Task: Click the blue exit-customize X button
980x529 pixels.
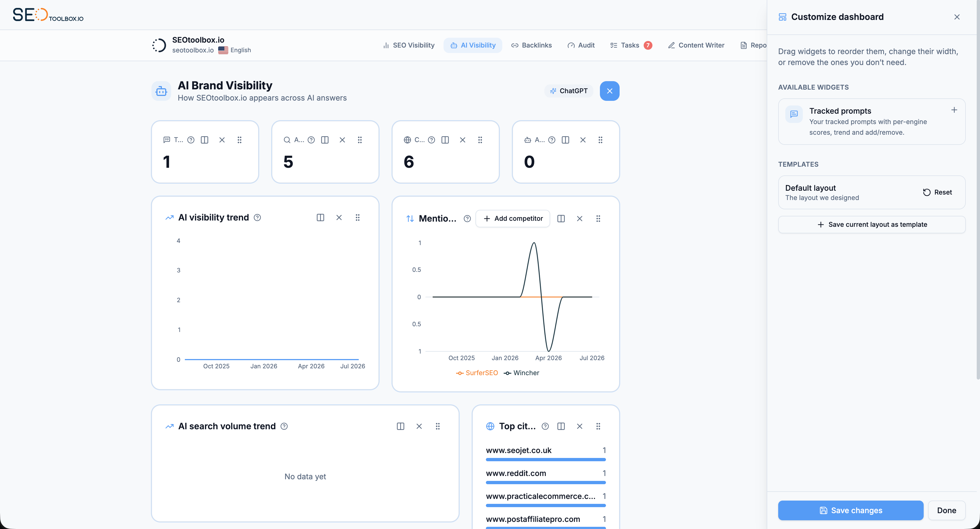Action: click(x=609, y=91)
